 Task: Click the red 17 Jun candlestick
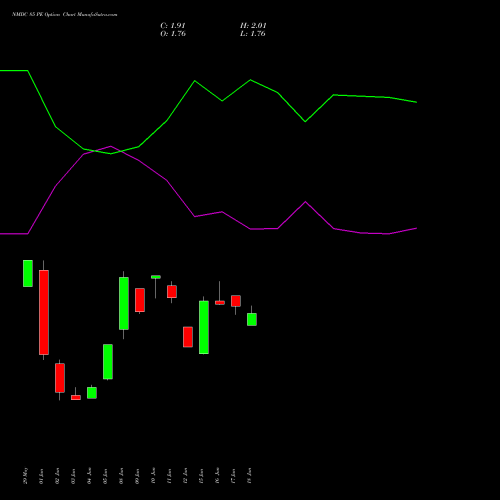tap(236, 301)
